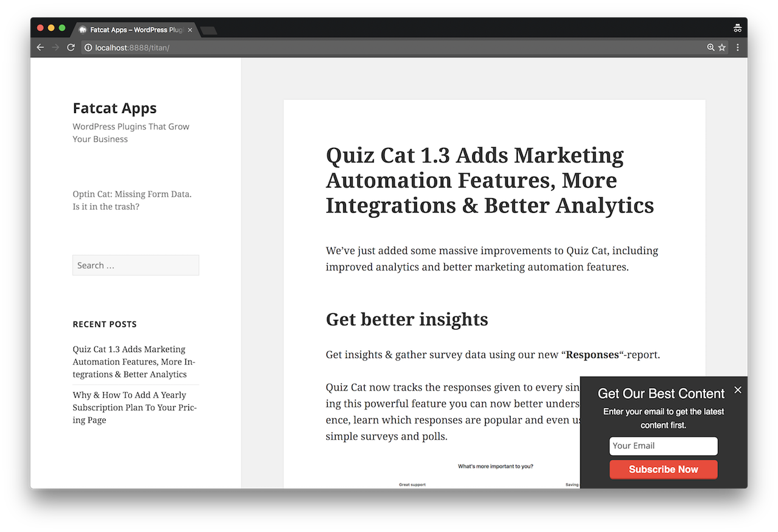Viewport: 778px width, 532px height.
Task: View site information icon in address bar
Action: [88, 47]
